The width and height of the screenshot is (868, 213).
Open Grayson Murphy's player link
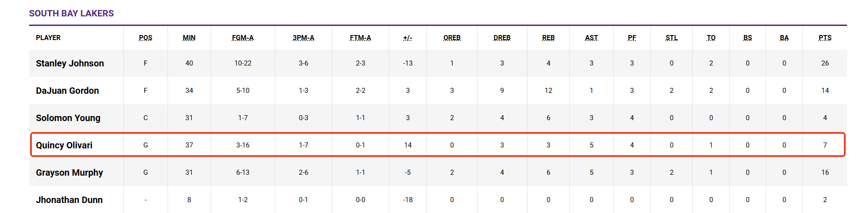69,172
